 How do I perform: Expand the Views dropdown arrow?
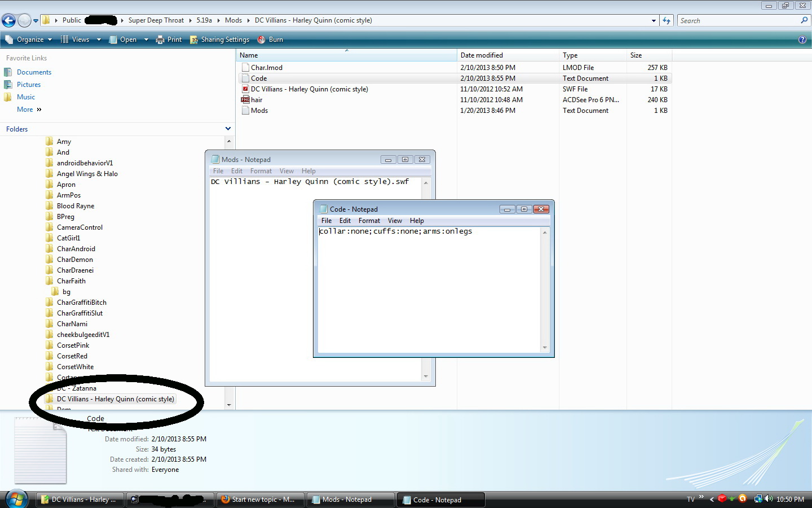click(x=99, y=40)
